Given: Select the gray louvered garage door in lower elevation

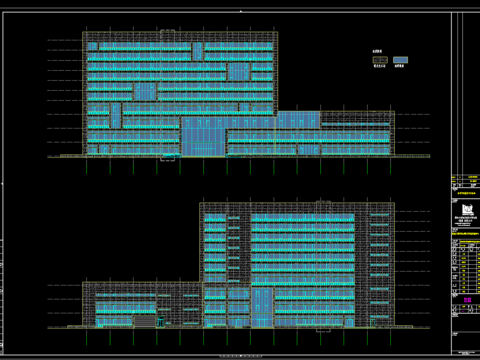Looking at the screenshot, I should click(145, 322).
